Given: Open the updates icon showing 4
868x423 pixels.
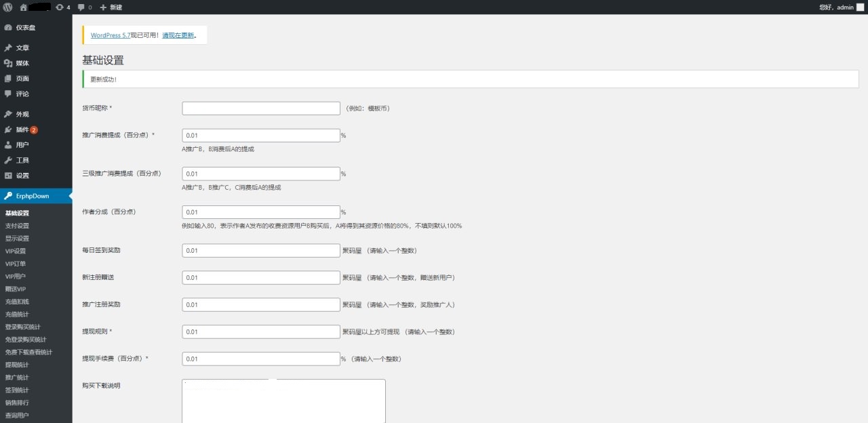Looking at the screenshot, I should coord(60,7).
